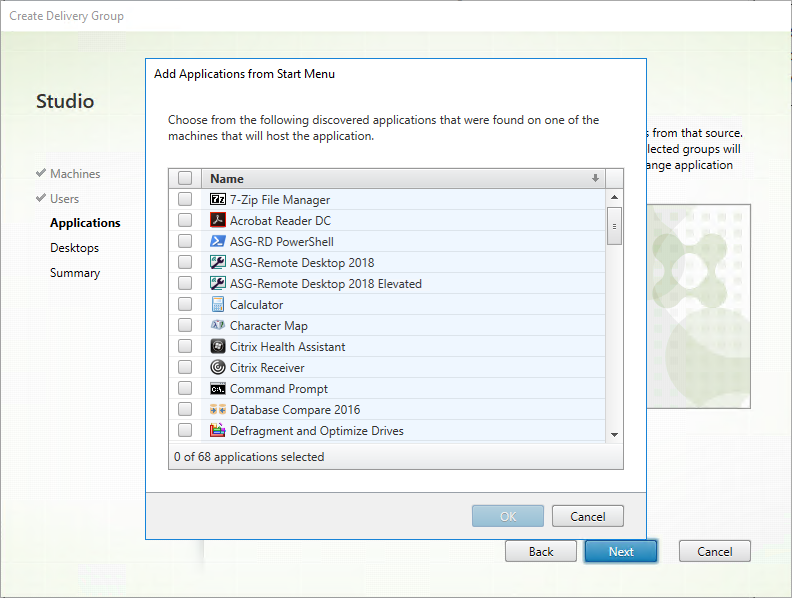Tick the ASG-RD PowerShell checkbox

pyautogui.click(x=185, y=241)
